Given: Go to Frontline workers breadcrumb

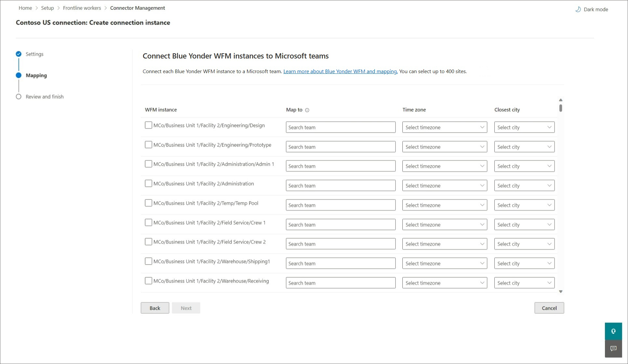Looking at the screenshot, I should tap(82, 8).
